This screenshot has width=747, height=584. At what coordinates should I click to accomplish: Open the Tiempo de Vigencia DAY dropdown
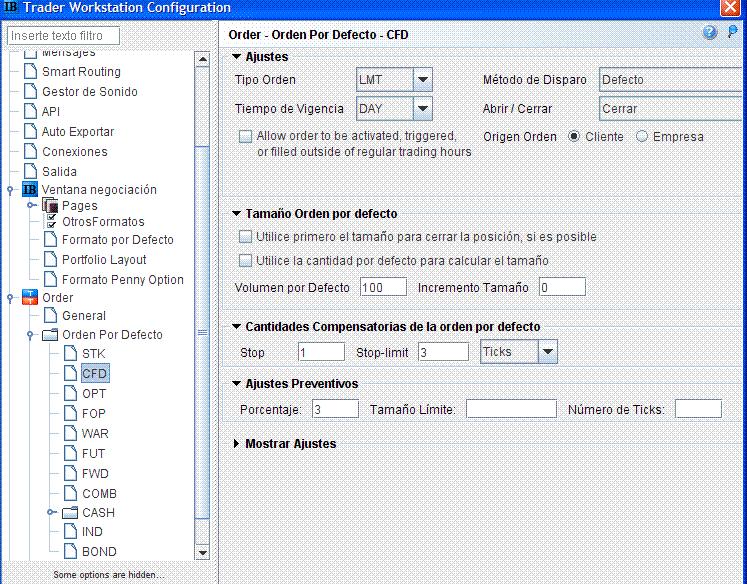[x=423, y=109]
